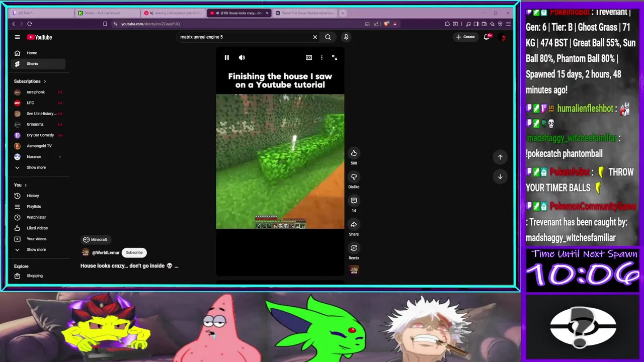Remix this Short
This screenshot has width=644, height=362.
[354, 248]
